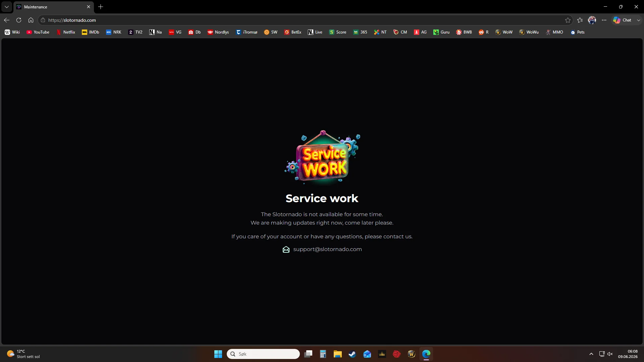Open the BetEx bookmark
The image size is (644, 362).
(x=293, y=32)
